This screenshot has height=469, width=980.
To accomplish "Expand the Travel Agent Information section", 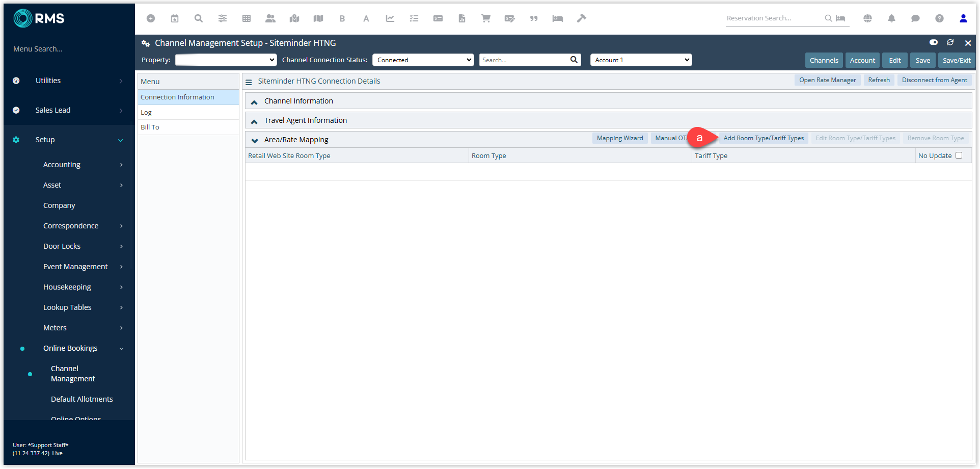I will [254, 121].
